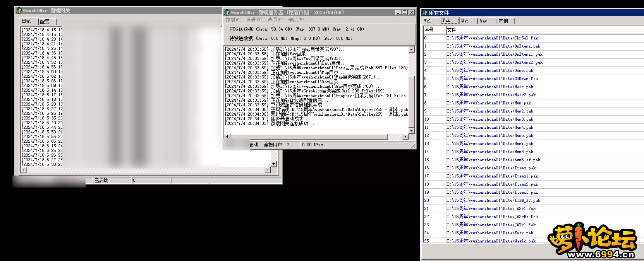Click server log horizontal scroll right arrow
Screen dimensions: 644x261
coord(405,136)
